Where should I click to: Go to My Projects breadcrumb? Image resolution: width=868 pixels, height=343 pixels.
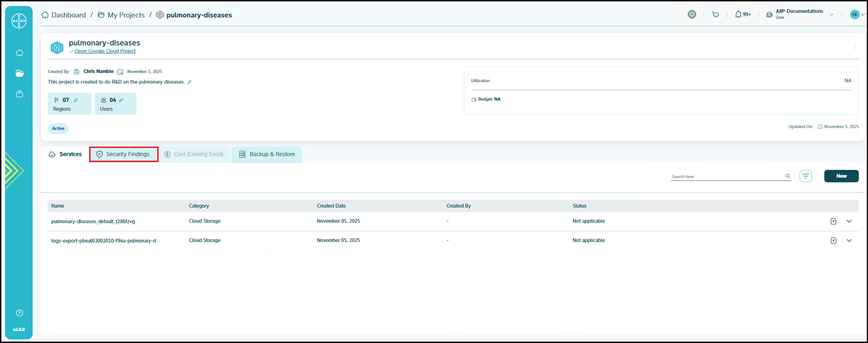point(126,15)
